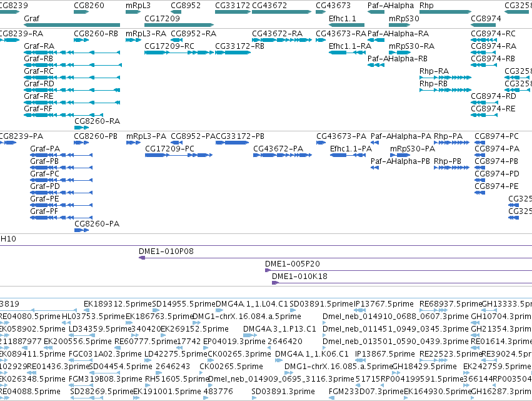The width and height of the screenshot is (532, 401).
Task: Open the SD28269.5prime EST label
Action: pos(102,392)
